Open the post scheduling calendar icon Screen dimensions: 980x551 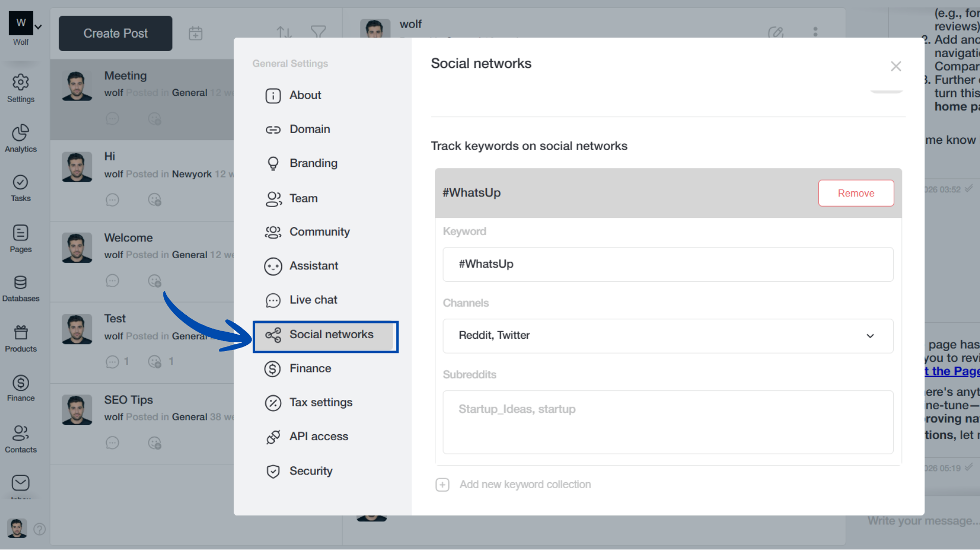point(195,33)
